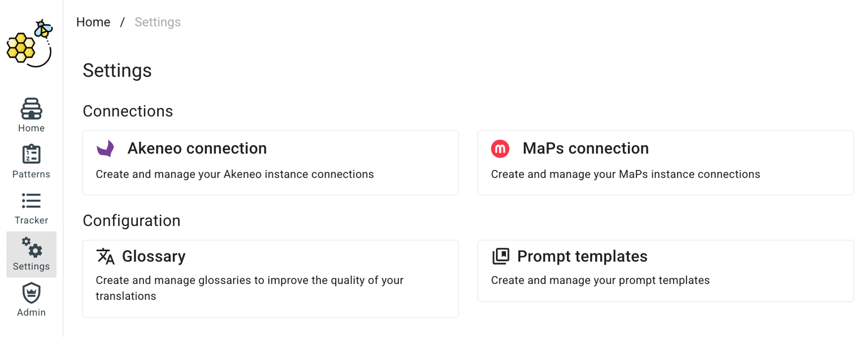
Task: Click the purple Akeneo logo icon
Action: 106,148
